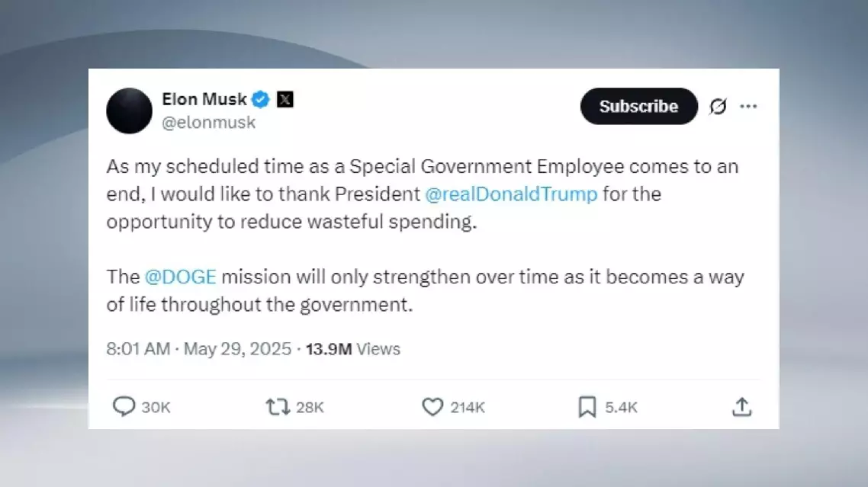Click the reply speech bubble icon
Screen dimensions: 868x487
(x=124, y=407)
